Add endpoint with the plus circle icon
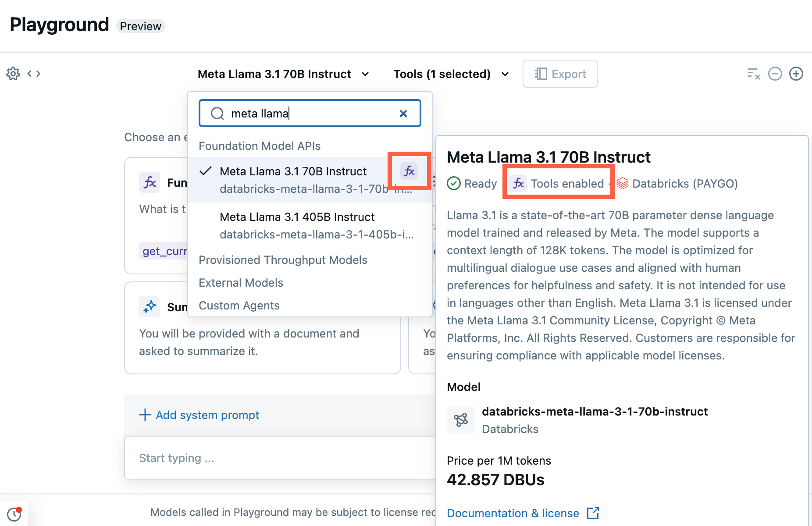The height and width of the screenshot is (526, 812). (796, 74)
